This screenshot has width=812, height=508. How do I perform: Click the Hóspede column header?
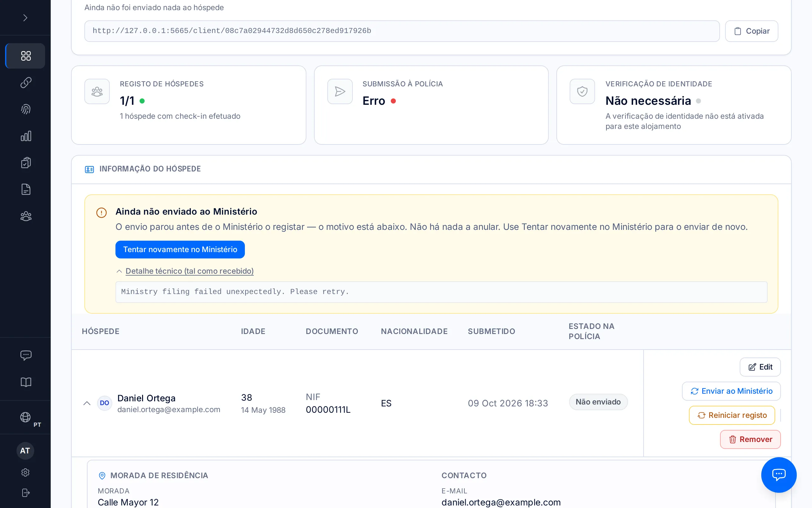coord(101,331)
